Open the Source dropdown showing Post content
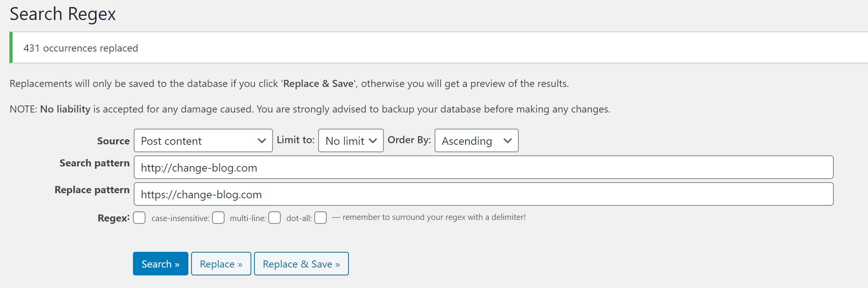The width and height of the screenshot is (868, 288). point(203,140)
